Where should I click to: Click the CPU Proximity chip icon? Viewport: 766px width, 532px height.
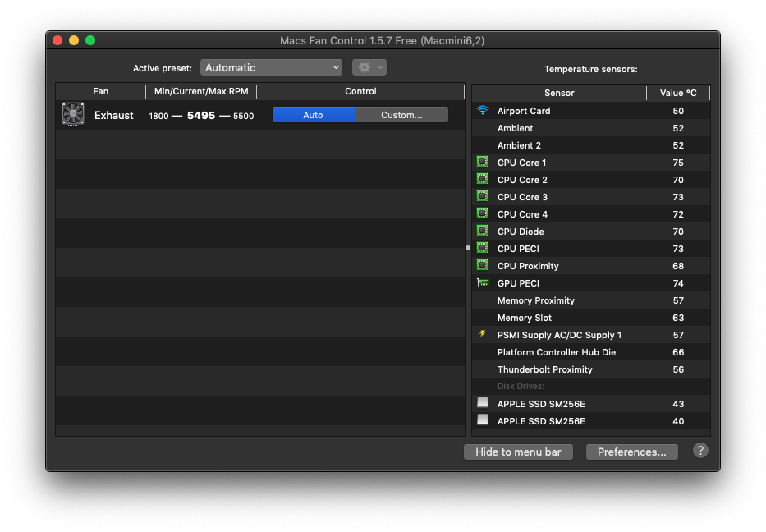pos(483,266)
